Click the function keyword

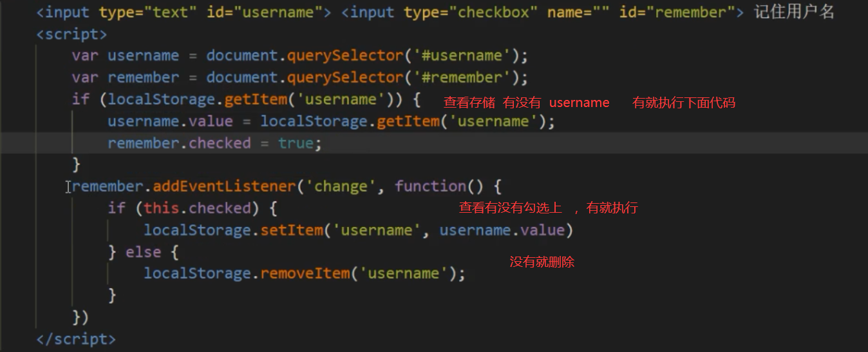pyautogui.click(x=430, y=186)
